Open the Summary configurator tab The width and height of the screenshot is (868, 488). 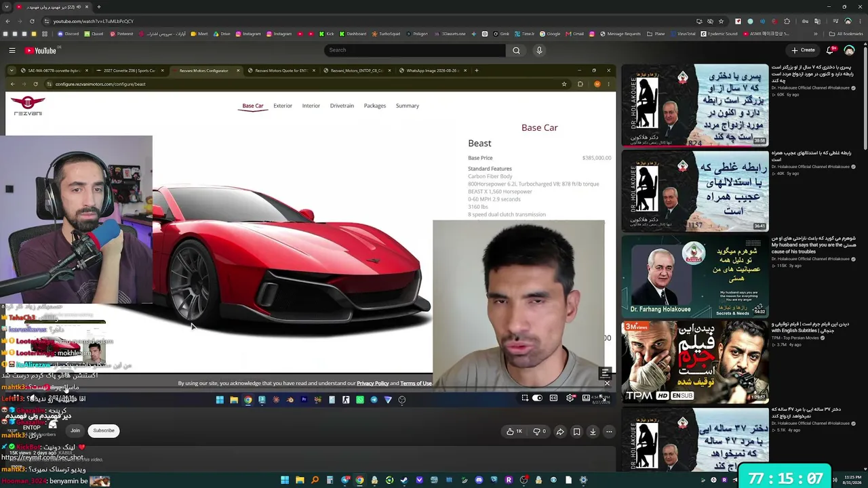408,106
